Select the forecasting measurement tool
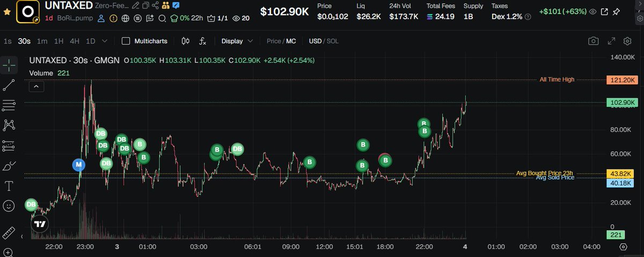The height and width of the screenshot is (257, 644). pos(9,145)
